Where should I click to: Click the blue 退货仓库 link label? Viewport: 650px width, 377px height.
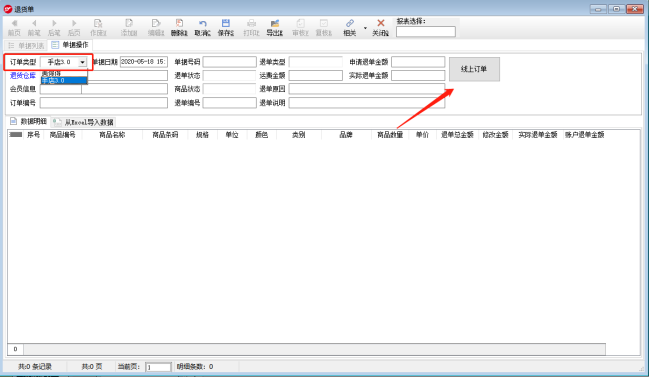pos(23,75)
